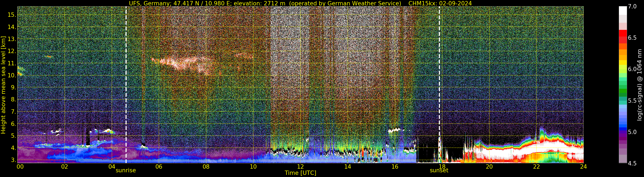Click the height-axis tick label "12."
This screenshot has height=177, width=644.
[x=12, y=51]
